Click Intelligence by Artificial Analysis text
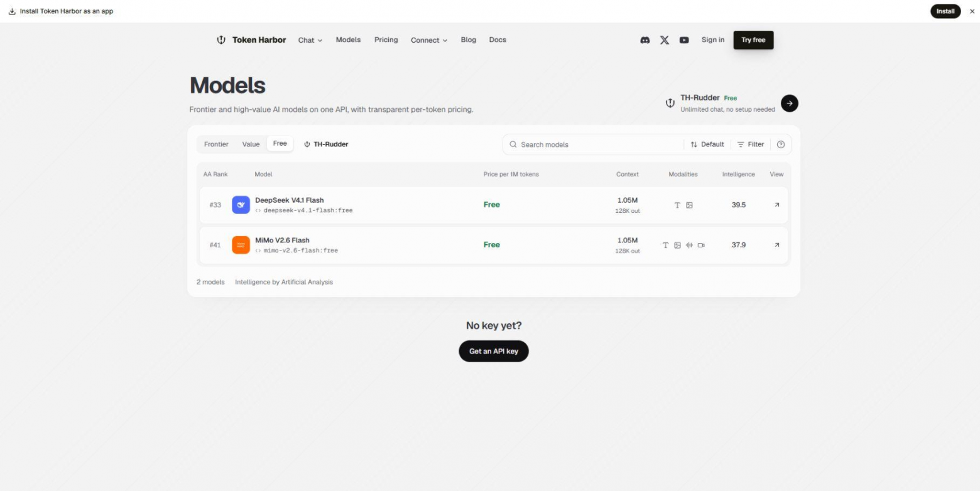The width and height of the screenshot is (980, 491). (284, 283)
